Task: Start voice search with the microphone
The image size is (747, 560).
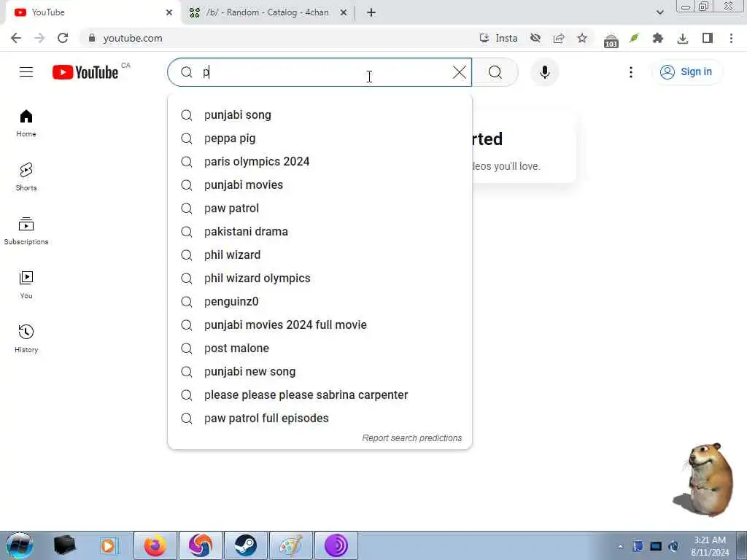Action: click(x=544, y=72)
